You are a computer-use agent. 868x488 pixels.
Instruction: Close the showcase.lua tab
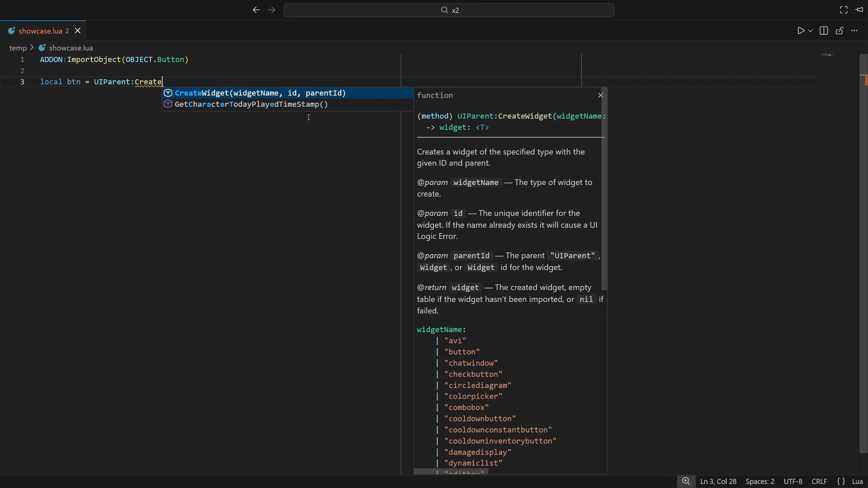pos(78,31)
